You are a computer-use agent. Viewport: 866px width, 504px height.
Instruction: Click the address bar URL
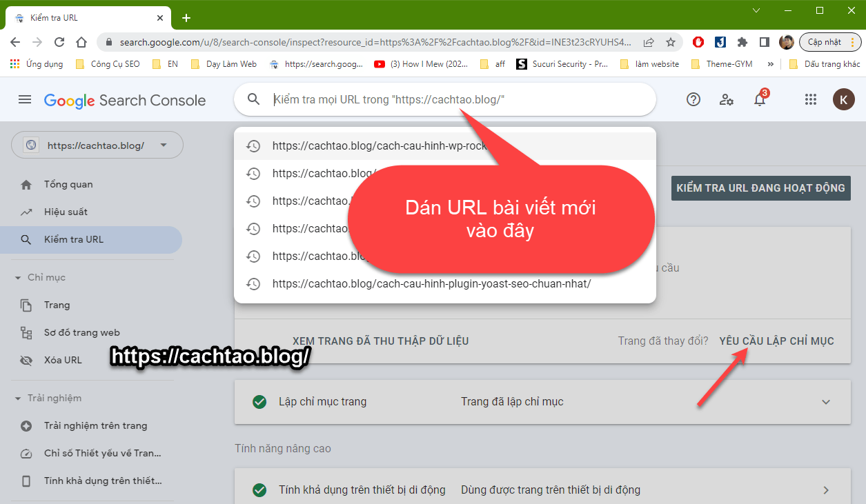click(375, 42)
